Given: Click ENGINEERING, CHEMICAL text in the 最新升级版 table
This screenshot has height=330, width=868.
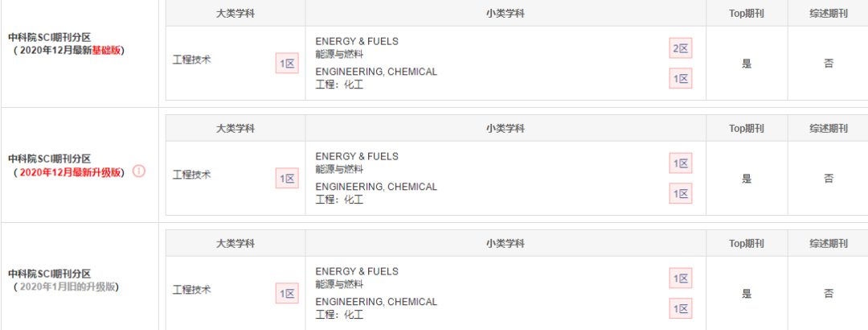Looking at the screenshot, I should pyautogui.click(x=376, y=187).
